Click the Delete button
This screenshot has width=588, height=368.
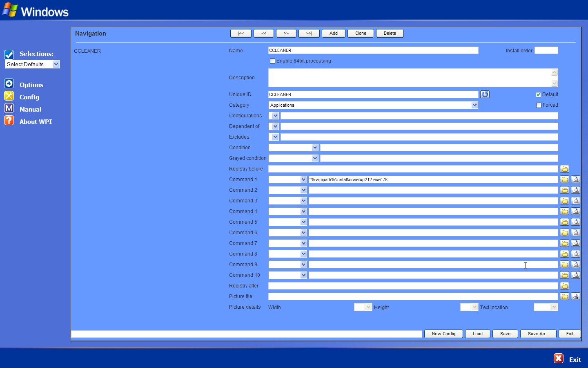390,34
